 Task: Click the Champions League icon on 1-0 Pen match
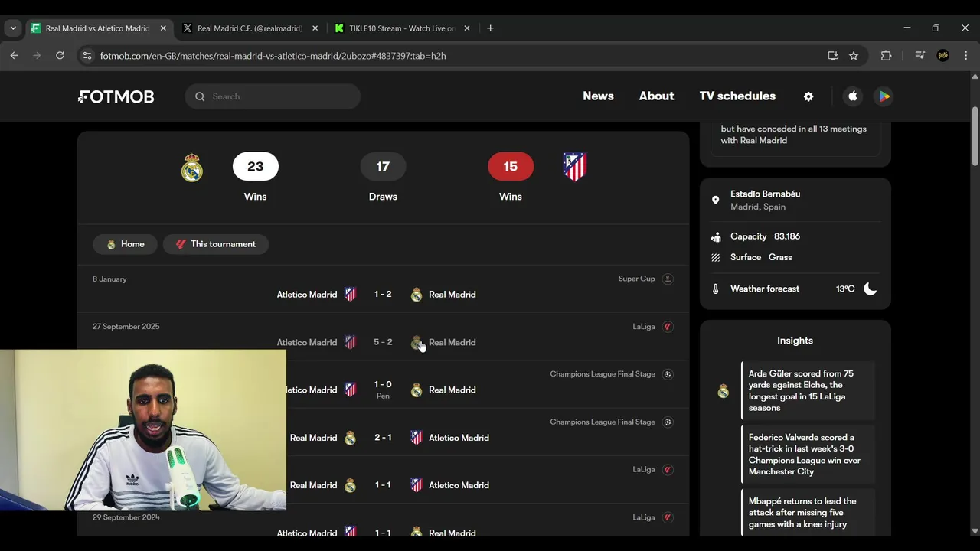tap(668, 374)
